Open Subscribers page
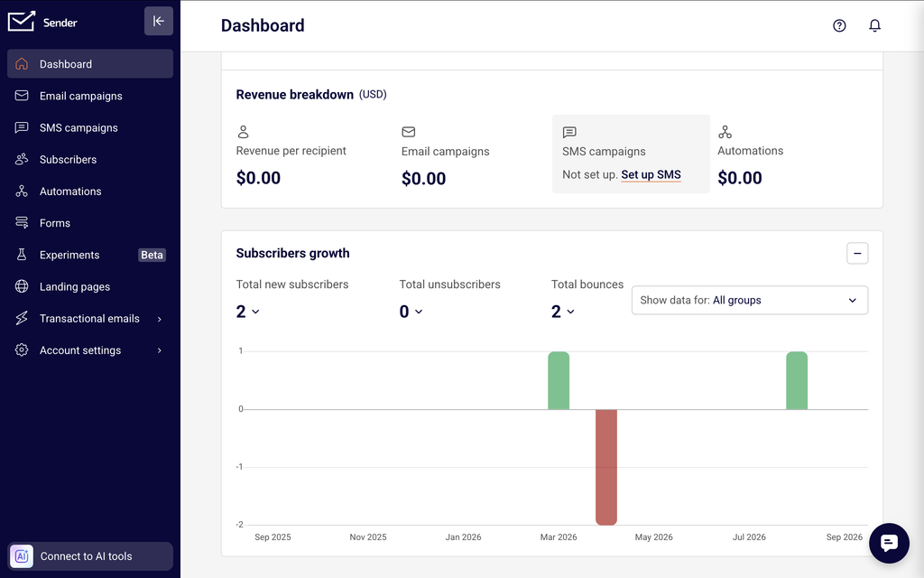Image resolution: width=924 pixels, height=578 pixels. (90, 159)
